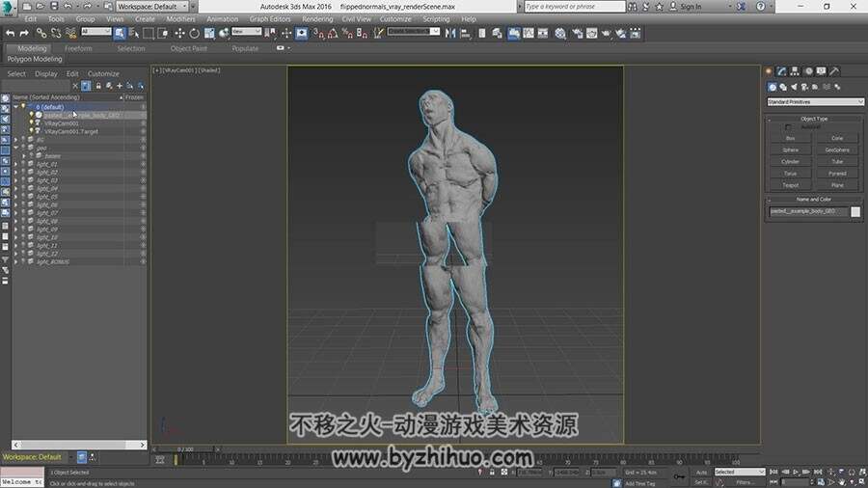Viewport: 868px width, 488px height.
Task: Toggle Auto Key button
Action: click(702, 472)
